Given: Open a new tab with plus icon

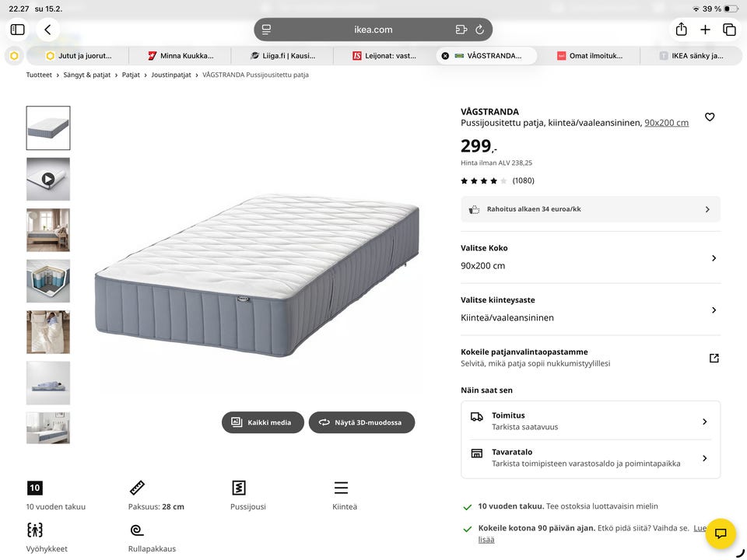Looking at the screenshot, I should [x=705, y=30].
